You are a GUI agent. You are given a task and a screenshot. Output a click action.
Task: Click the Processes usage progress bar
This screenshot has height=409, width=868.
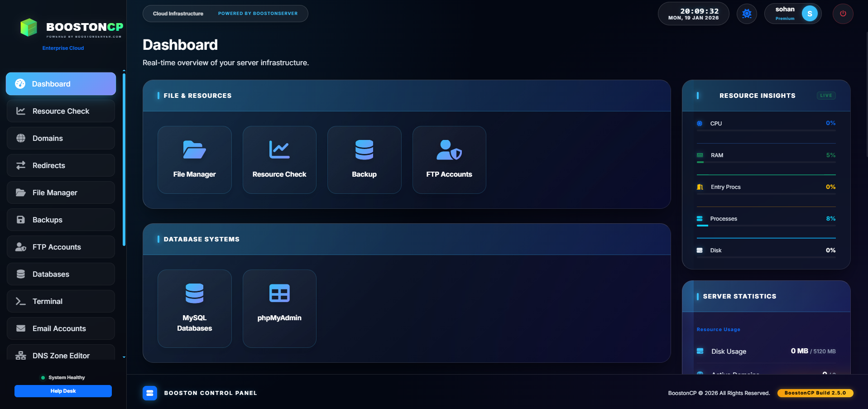coord(766,226)
